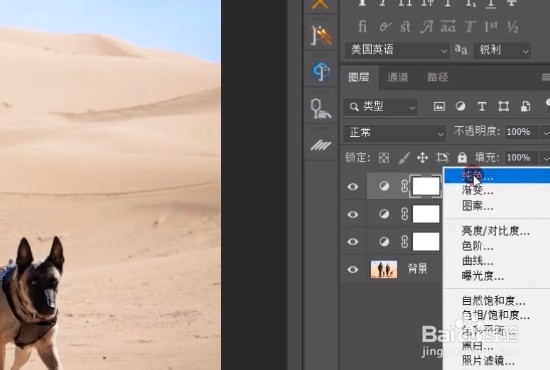550x370 pixels.
Task: Hide the 背景 layer
Action: click(353, 269)
